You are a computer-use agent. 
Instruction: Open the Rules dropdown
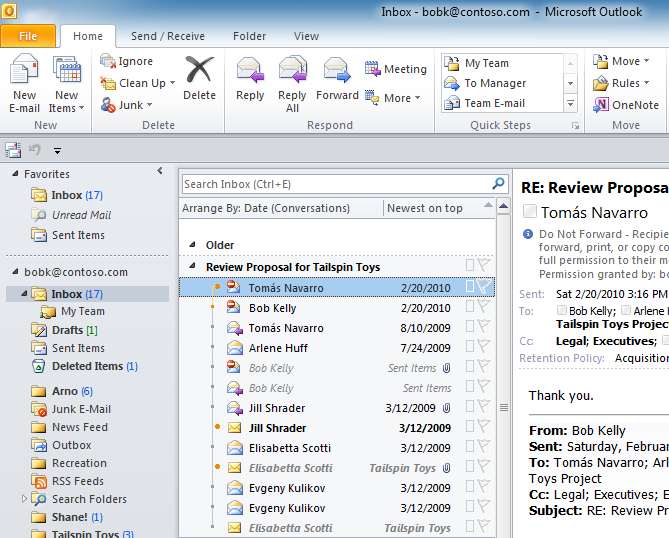pos(621,83)
